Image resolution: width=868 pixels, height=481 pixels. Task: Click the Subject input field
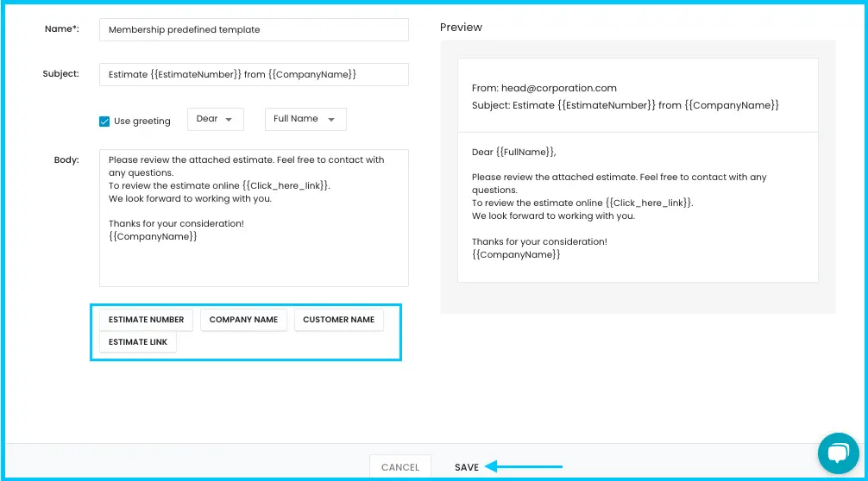click(x=254, y=75)
